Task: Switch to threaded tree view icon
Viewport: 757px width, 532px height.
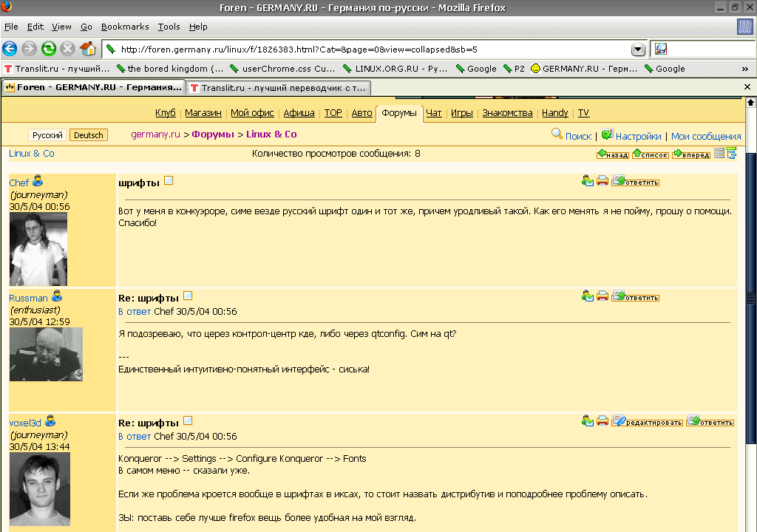Action: [732, 154]
